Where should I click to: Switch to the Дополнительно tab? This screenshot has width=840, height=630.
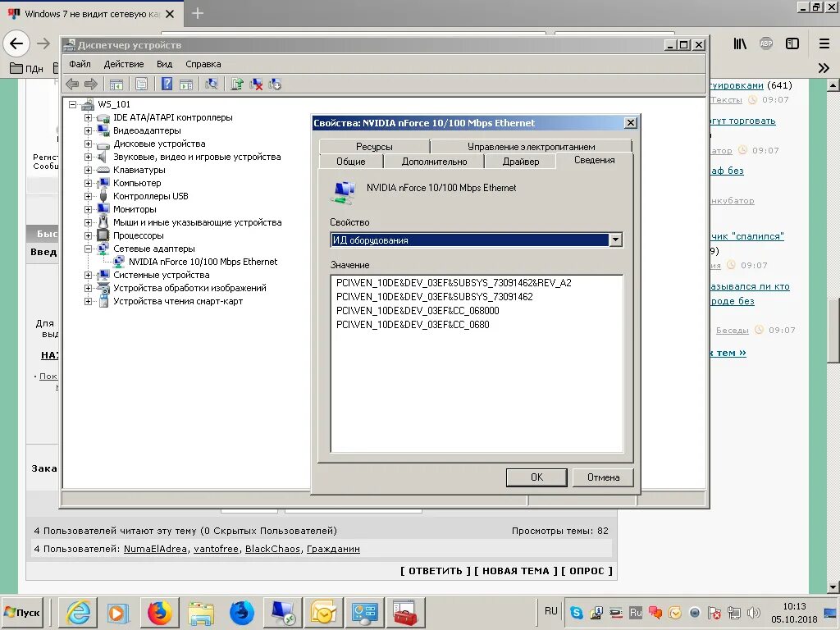click(x=435, y=162)
